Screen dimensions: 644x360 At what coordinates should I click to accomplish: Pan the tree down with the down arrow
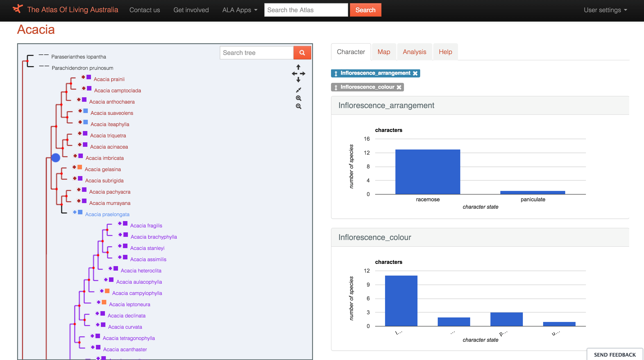point(298,80)
